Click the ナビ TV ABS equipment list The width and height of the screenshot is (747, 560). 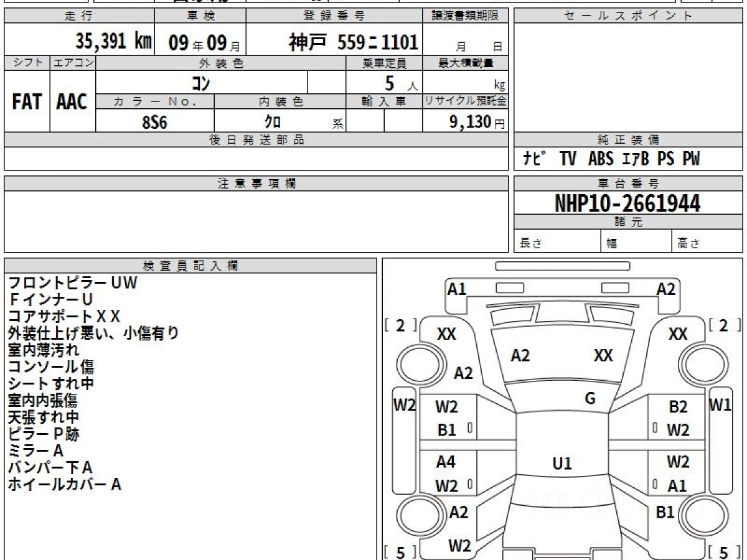pyautogui.click(x=611, y=159)
